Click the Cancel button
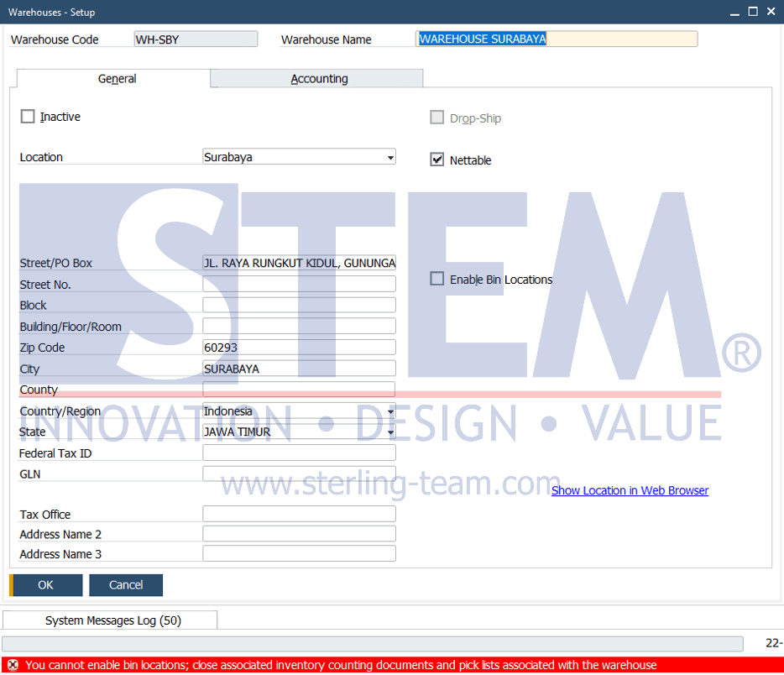 pyautogui.click(x=126, y=585)
